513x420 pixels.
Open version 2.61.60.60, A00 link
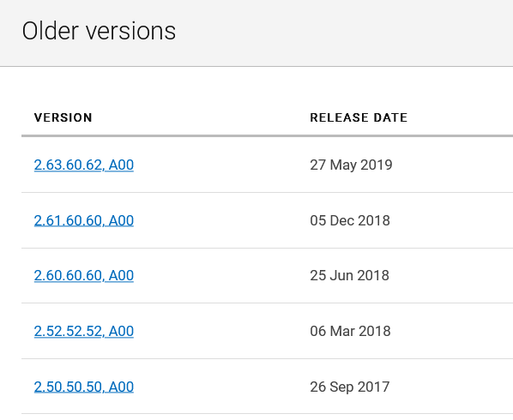pos(84,220)
